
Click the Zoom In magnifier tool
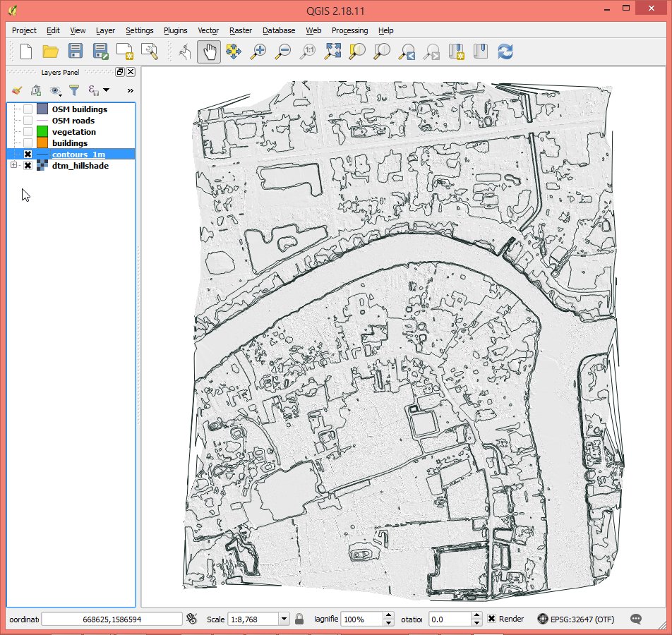point(259,52)
